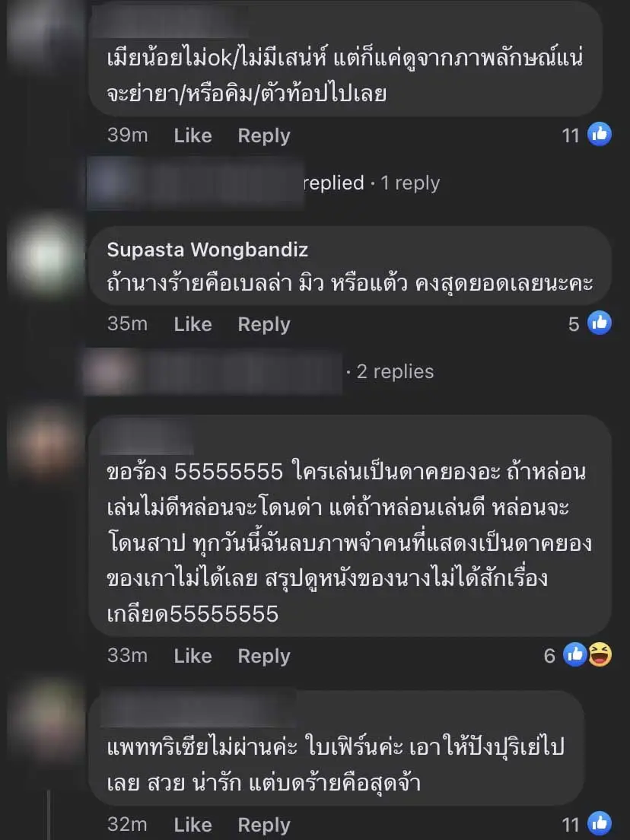Screen dimensions: 630x840
Task: Like the comment posted 33m ago
Action: pos(192,656)
